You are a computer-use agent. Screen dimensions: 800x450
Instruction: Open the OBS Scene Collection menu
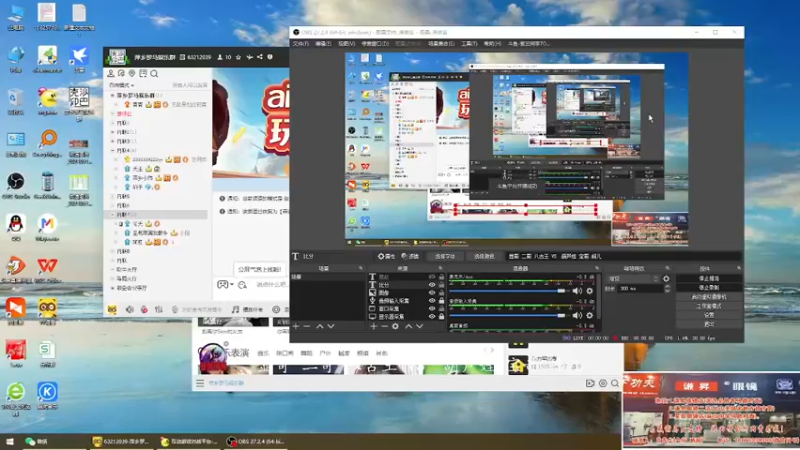click(441, 44)
